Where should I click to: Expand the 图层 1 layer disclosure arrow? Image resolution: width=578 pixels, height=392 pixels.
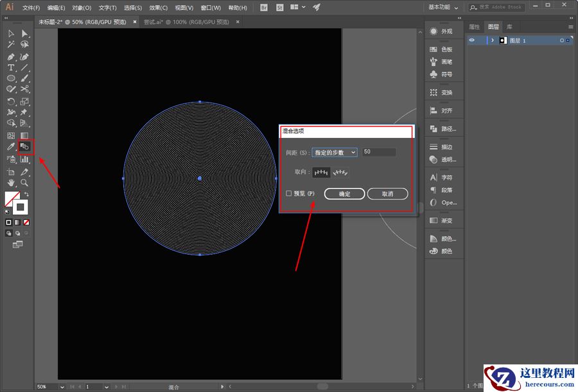(x=493, y=40)
